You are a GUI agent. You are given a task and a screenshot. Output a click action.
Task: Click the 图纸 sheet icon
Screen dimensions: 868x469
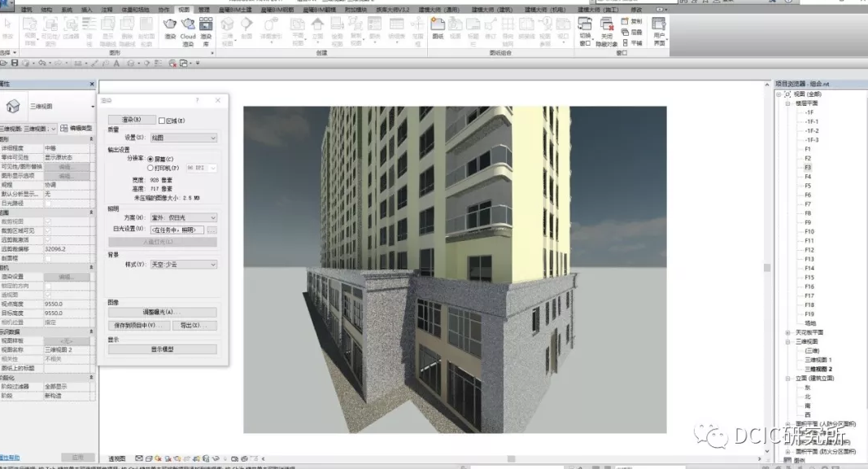point(438,28)
